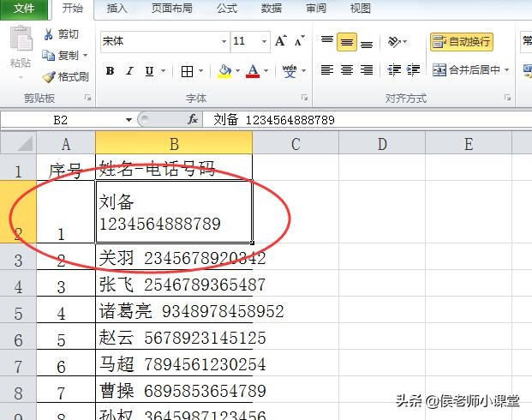This screenshot has height=420, width=532.
Task: Toggle italic formatting
Action: (x=129, y=71)
